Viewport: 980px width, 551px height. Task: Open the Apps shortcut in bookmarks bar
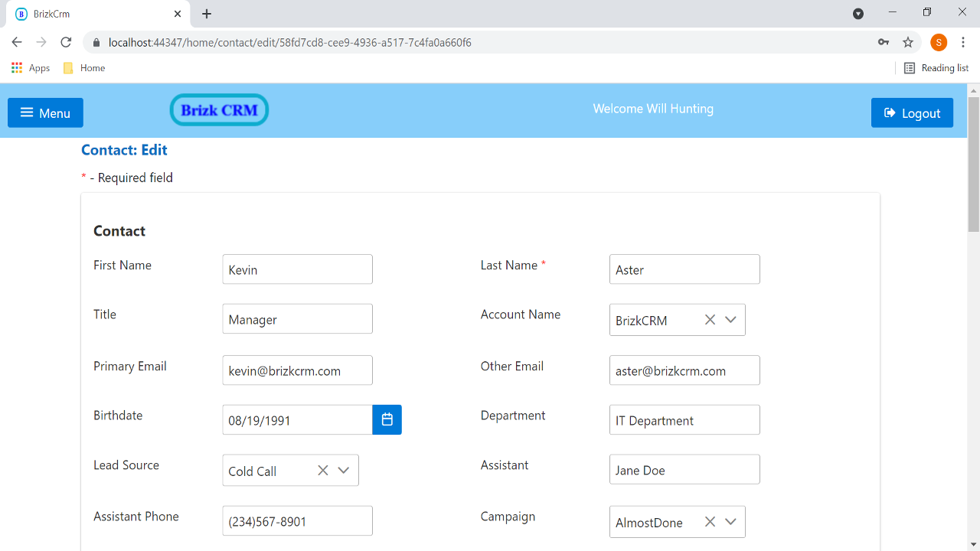click(31, 68)
